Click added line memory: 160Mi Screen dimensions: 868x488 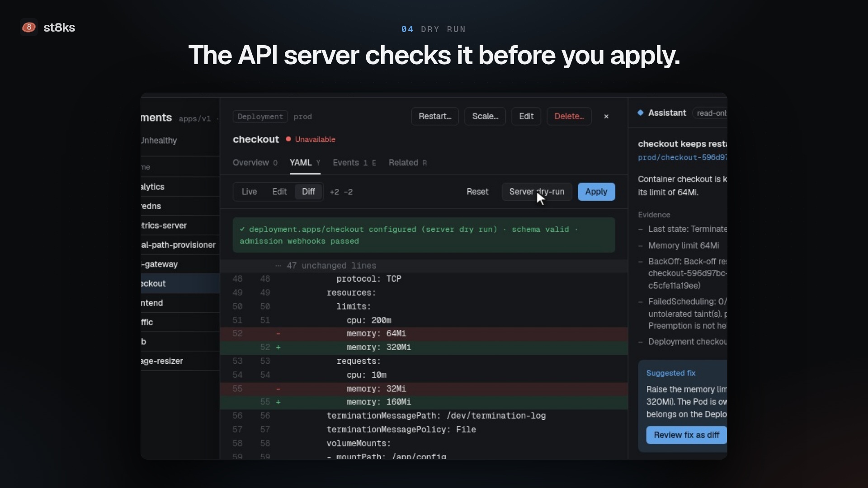coord(424,402)
